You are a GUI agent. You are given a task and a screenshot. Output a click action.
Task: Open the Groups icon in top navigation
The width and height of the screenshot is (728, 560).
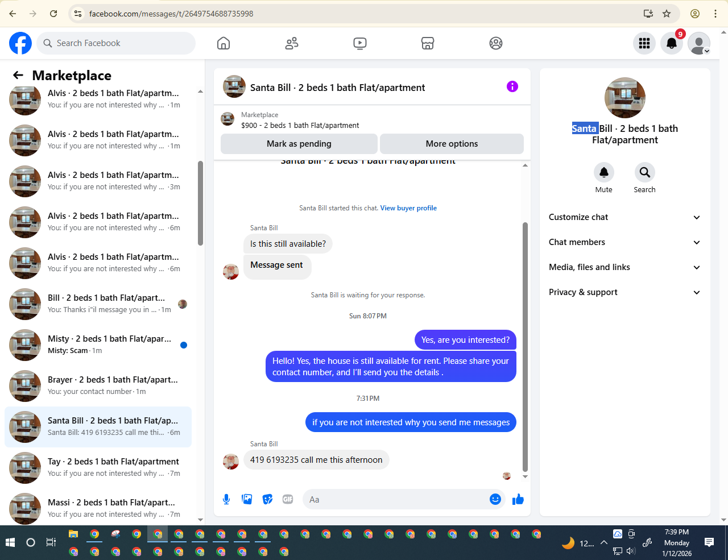click(496, 43)
